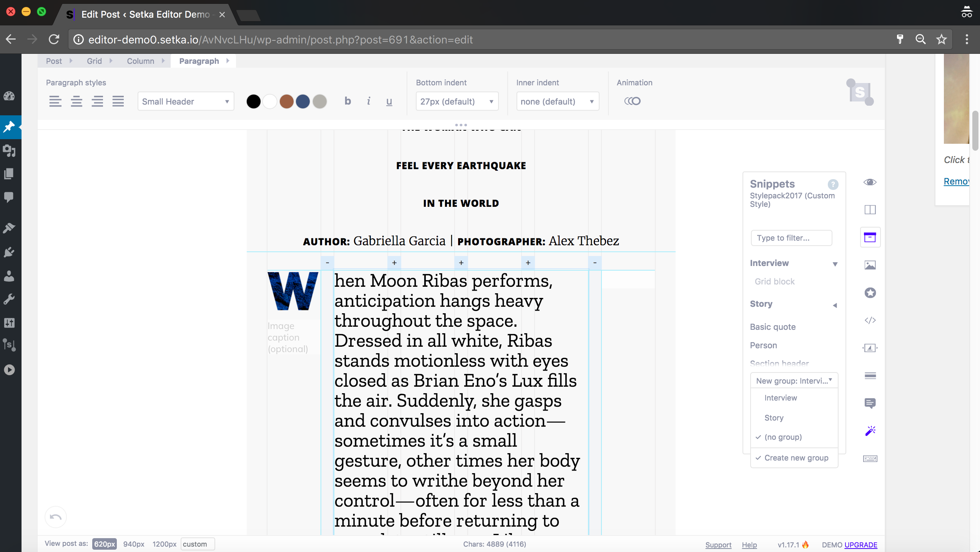Click the UPGRADE link
This screenshot has height=552, width=980.
(861, 545)
